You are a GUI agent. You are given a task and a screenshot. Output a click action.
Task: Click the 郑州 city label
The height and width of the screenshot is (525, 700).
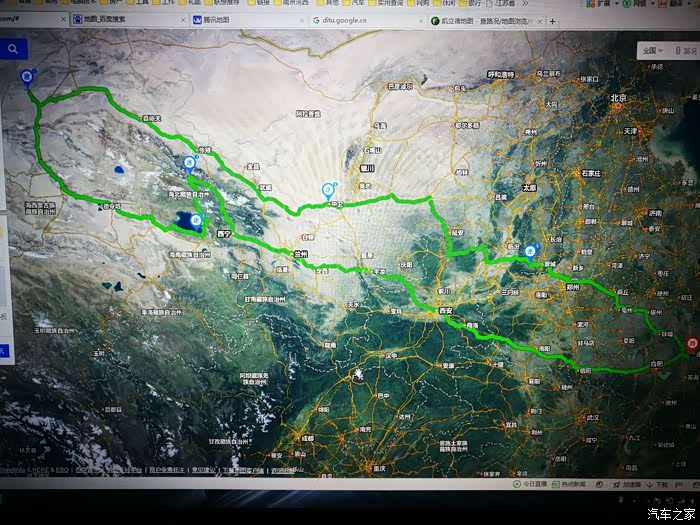573,287
